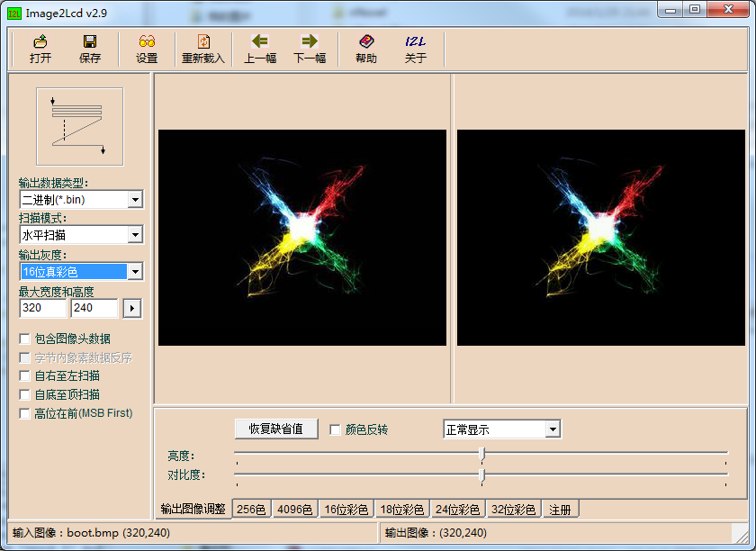
Task: Switch to 256色 tab
Action: [251, 509]
